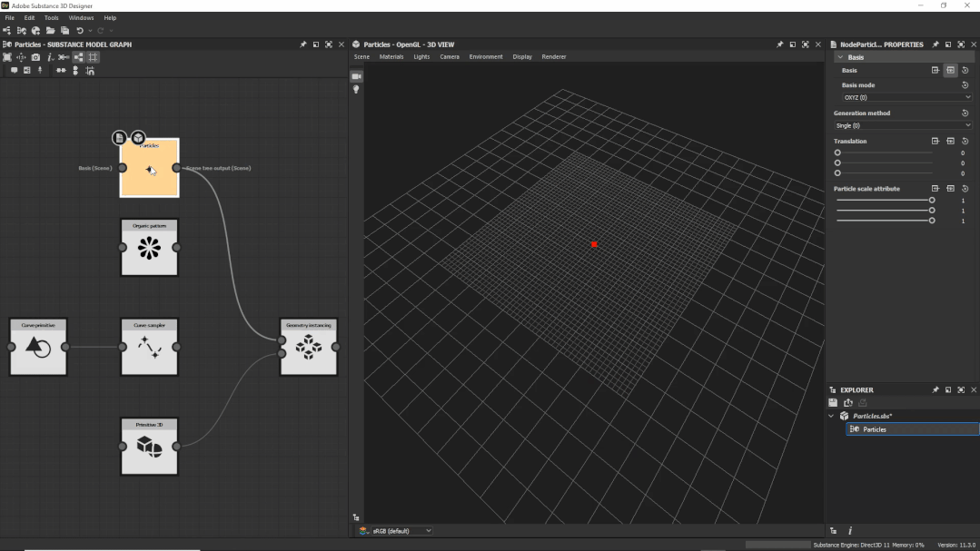
Task: Undo the last action
Action: click(80, 31)
